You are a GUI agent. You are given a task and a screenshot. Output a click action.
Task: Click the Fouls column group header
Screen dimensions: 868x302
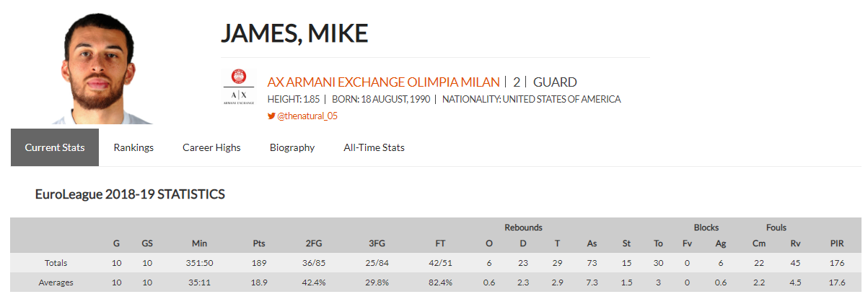pyautogui.click(x=776, y=228)
